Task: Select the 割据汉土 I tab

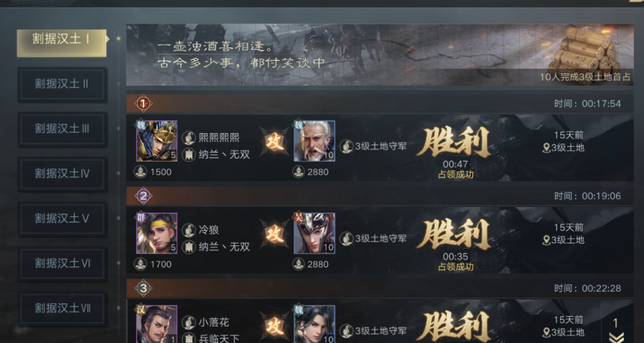Action: (x=61, y=43)
